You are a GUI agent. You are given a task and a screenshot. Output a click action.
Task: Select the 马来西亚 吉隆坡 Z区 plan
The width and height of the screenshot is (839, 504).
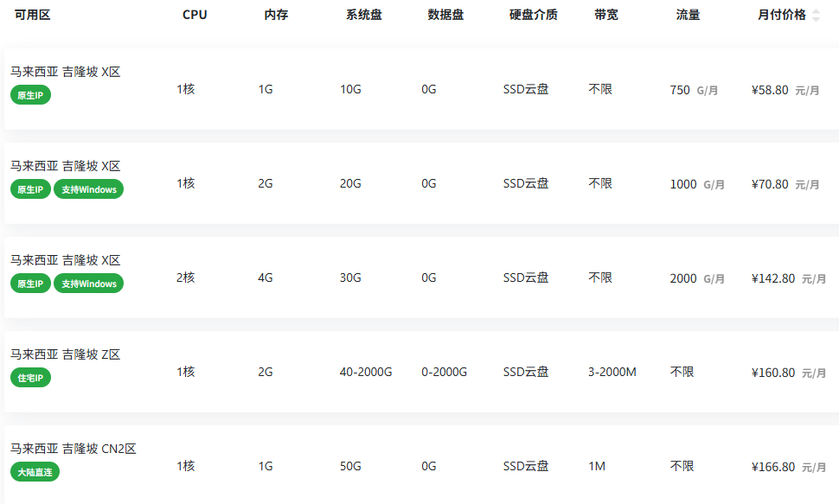[421, 372]
